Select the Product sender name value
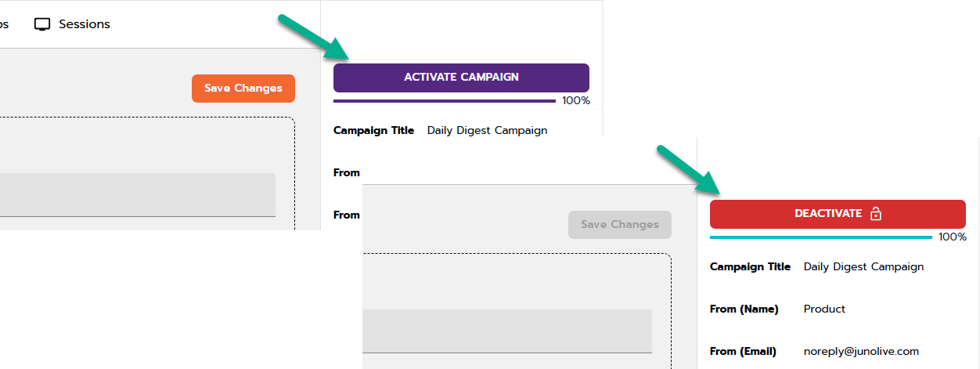980x369 pixels. pos(824,309)
